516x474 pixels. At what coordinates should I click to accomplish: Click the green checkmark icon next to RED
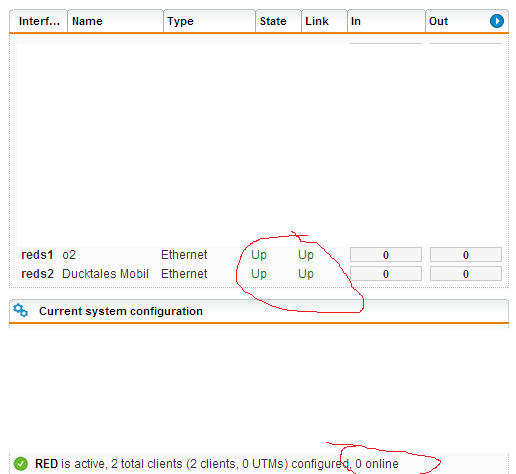[x=21, y=464]
